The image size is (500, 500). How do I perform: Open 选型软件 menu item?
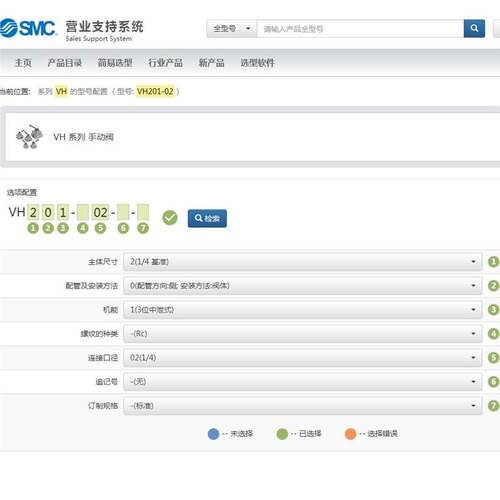pyautogui.click(x=258, y=63)
